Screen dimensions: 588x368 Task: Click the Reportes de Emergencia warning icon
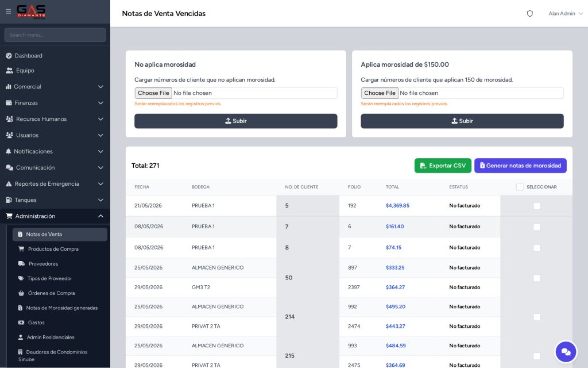click(9, 183)
